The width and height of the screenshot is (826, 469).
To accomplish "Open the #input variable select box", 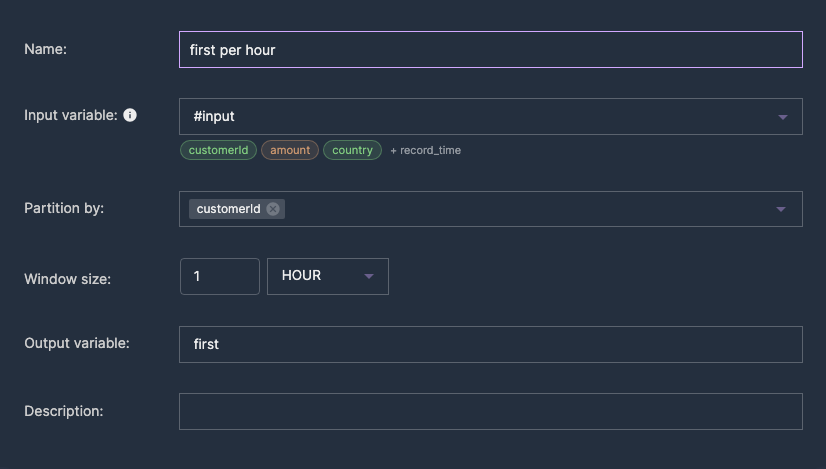I will [490, 116].
